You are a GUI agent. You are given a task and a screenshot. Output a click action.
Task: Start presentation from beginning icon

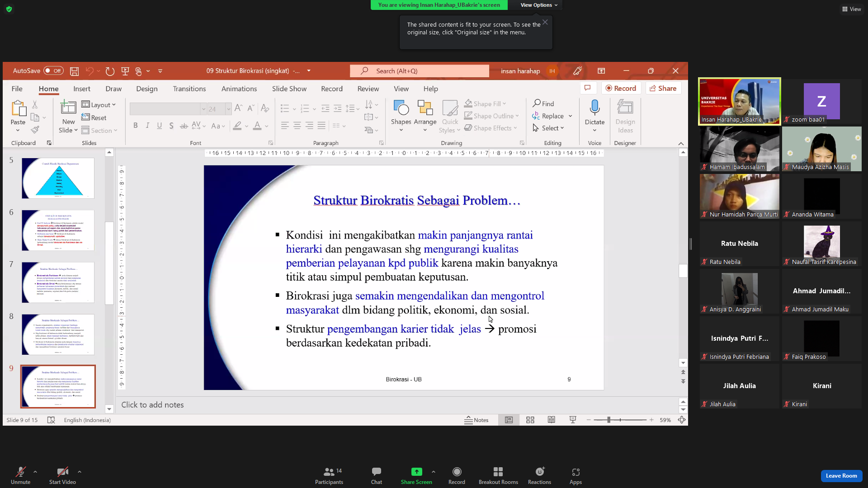coord(125,71)
